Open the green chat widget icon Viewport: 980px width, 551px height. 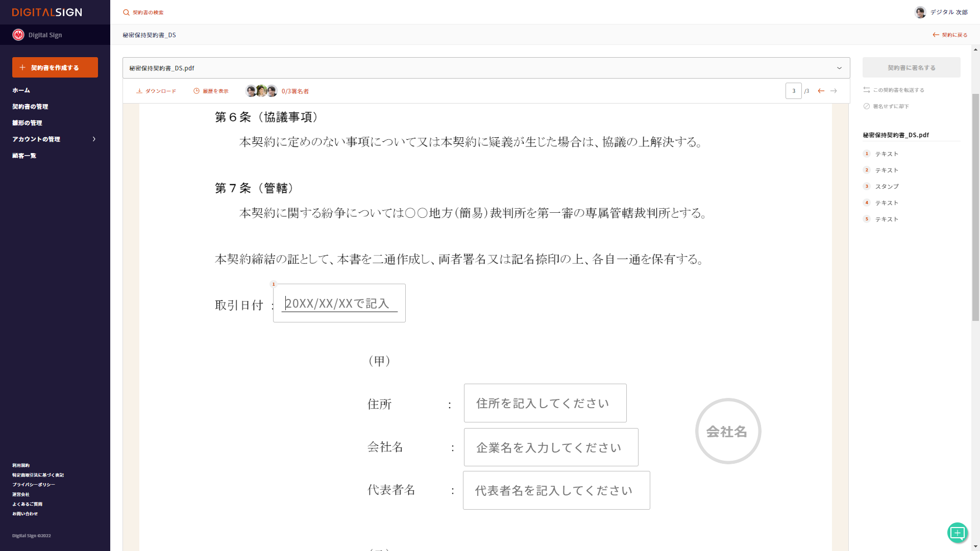[958, 533]
